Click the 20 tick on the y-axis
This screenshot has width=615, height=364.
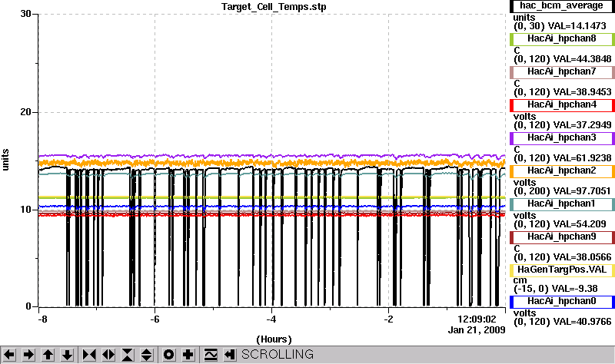(x=26, y=112)
